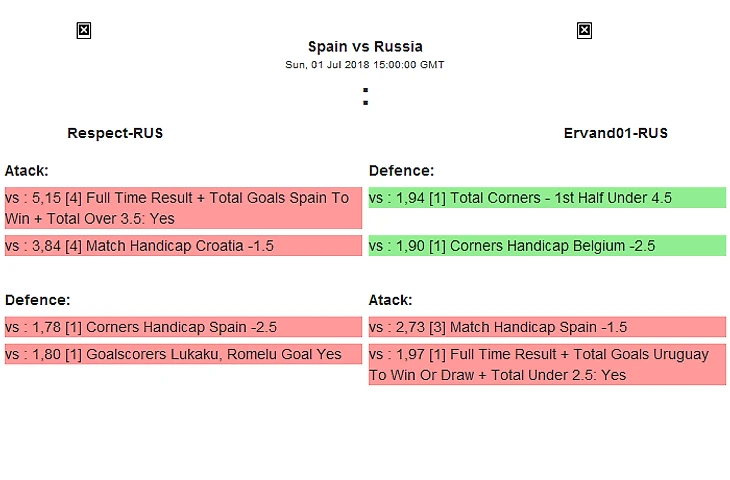Click the green Total Corners row color bar

[700, 198]
